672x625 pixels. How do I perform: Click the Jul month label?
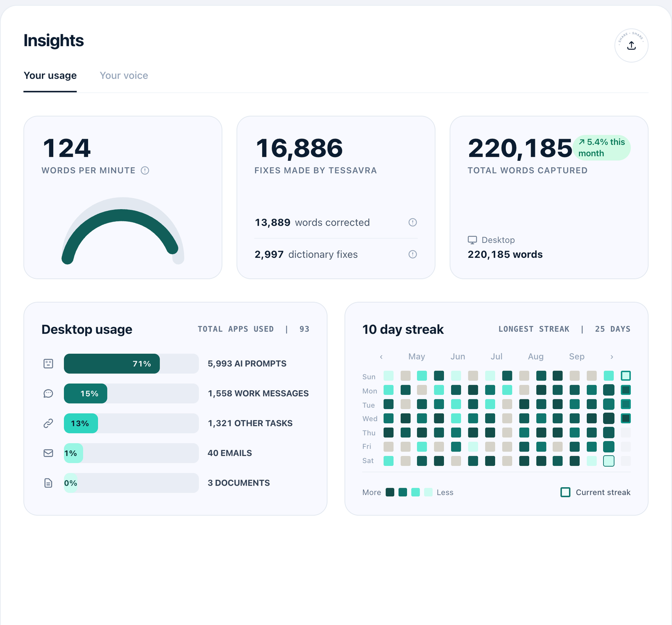(496, 357)
